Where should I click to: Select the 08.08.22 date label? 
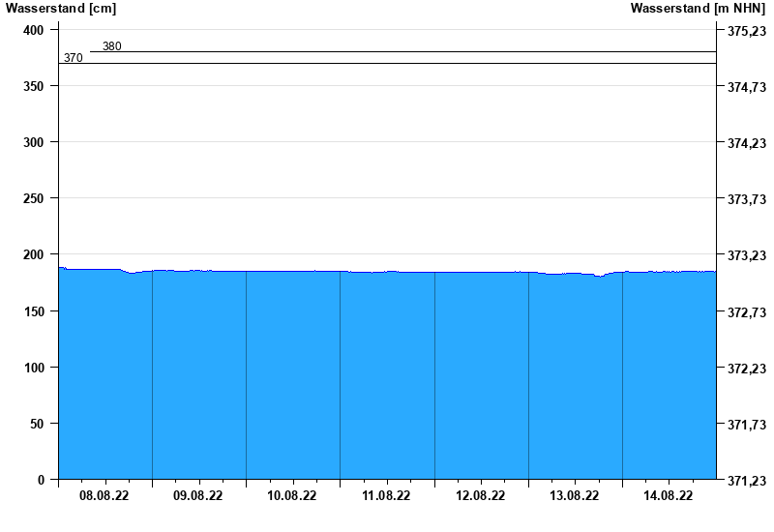click(x=104, y=496)
